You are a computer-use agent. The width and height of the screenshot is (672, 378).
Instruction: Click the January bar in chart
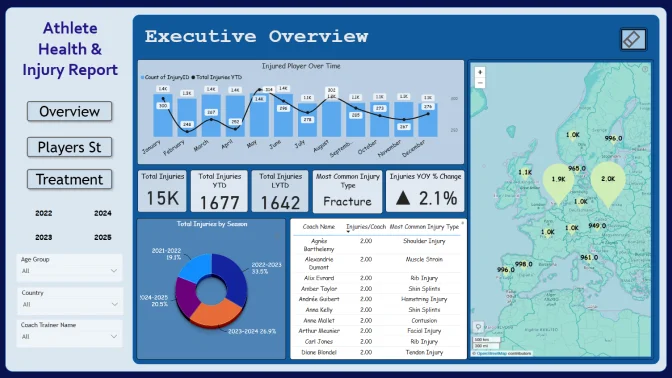[163, 115]
